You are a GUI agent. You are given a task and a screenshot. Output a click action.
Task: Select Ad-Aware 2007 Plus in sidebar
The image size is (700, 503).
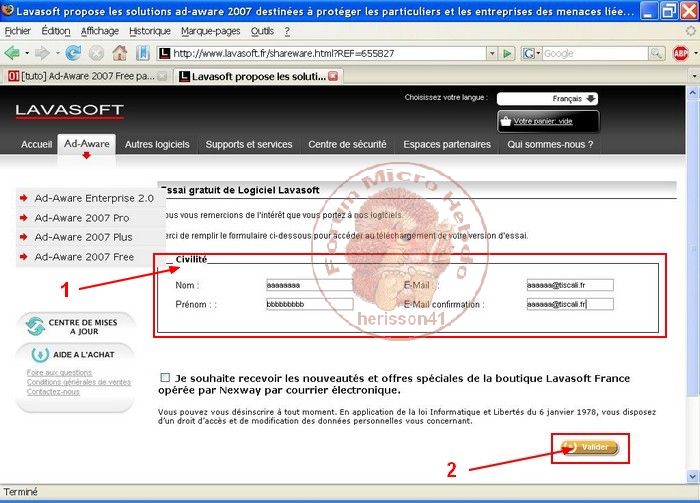pyautogui.click(x=83, y=237)
